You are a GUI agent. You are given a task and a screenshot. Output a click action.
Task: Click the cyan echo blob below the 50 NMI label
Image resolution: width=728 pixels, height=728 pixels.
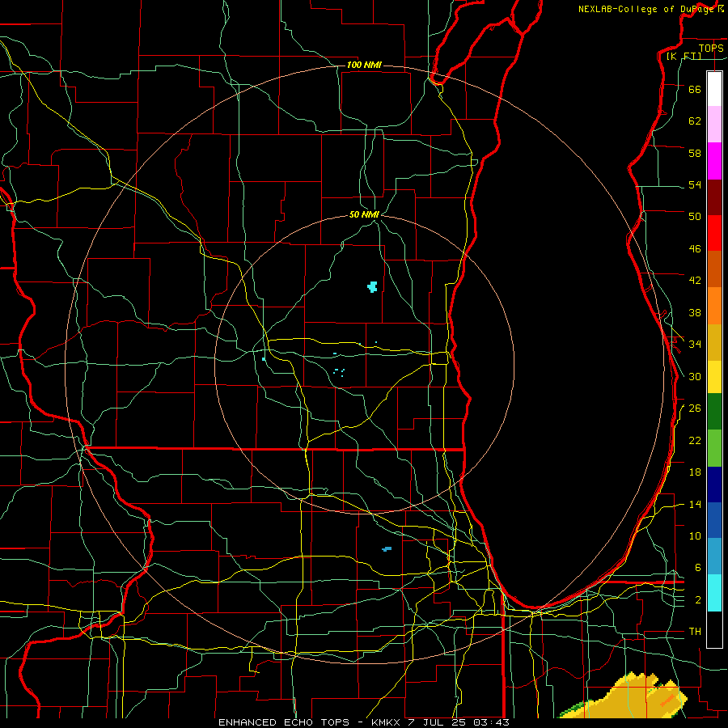click(372, 287)
